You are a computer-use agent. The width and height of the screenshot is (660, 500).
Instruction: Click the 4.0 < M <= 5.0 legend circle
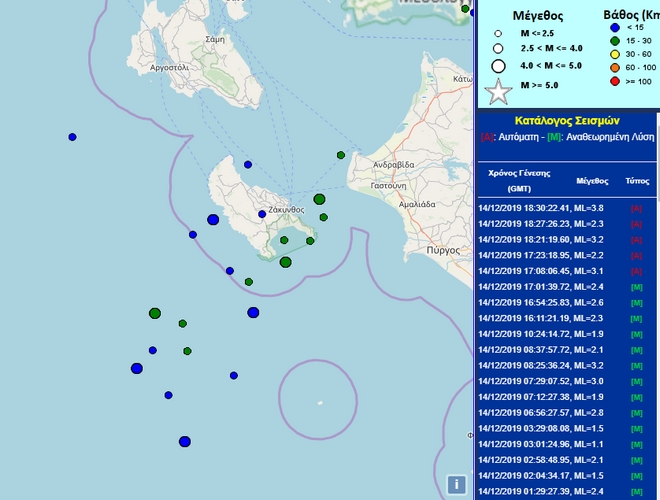[x=498, y=66]
